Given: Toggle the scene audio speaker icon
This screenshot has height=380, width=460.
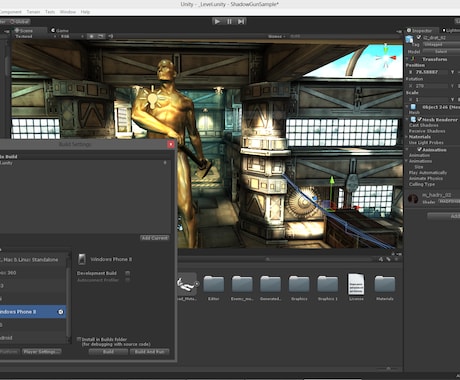Looking at the screenshot, I should tap(111, 36).
